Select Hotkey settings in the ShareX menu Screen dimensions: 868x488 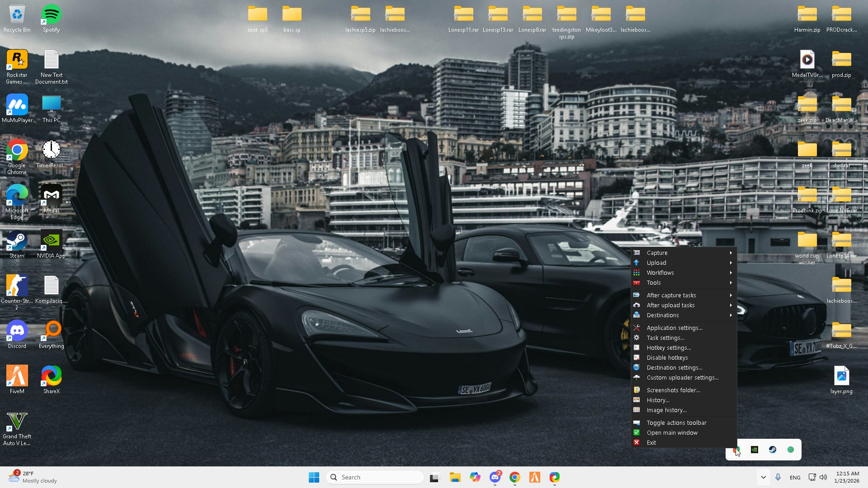(x=669, y=347)
